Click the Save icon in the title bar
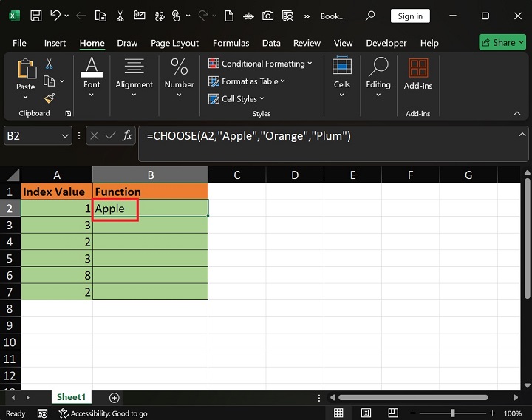532x420 pixels. [35, 16]
